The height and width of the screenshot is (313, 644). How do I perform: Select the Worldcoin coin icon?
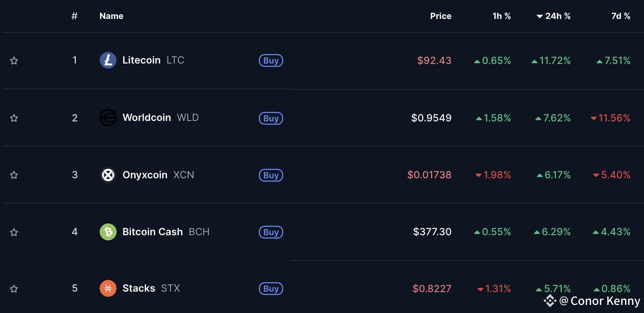click(108, 118)
